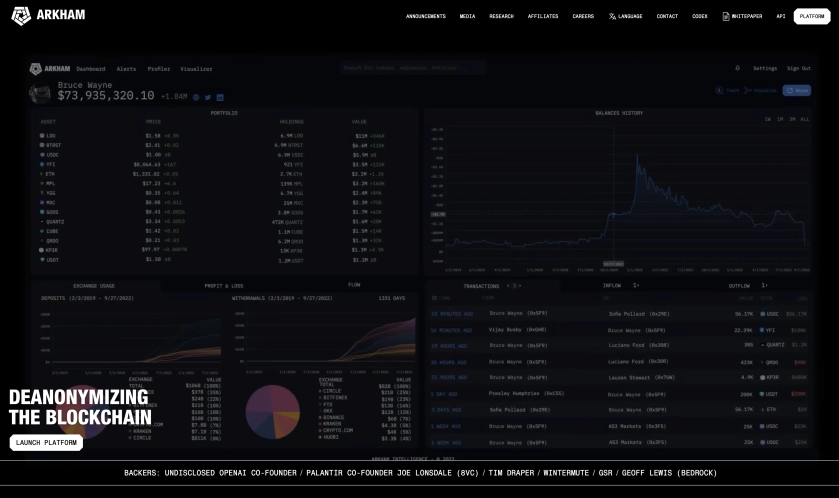Click the dashboard search field
839x498 pixels.
[412, 68]
